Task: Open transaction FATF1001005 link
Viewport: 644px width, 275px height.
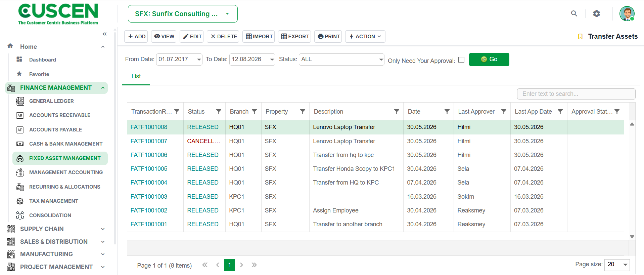Action: [149, 169]
